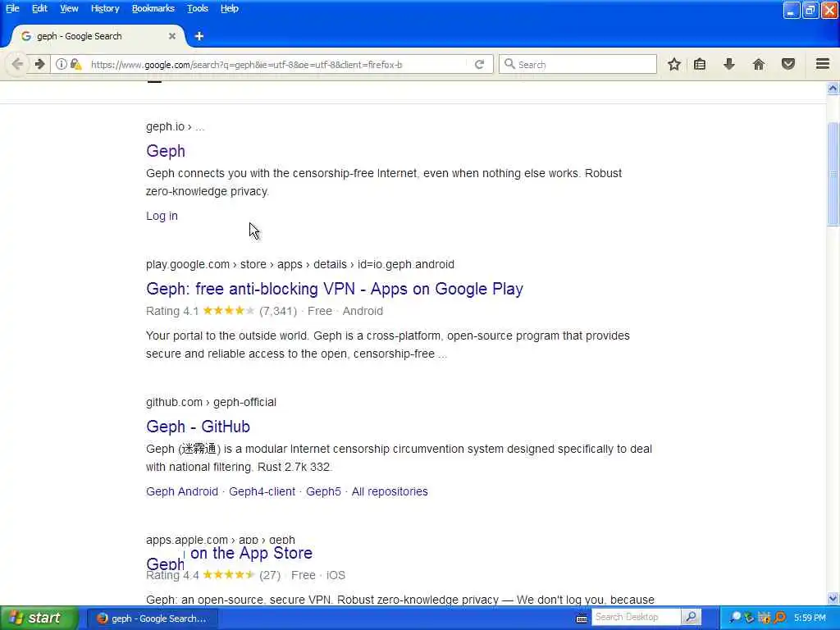Bookmark this page with the star icon
Screen dimensions: 840x630
pos(674,64)
